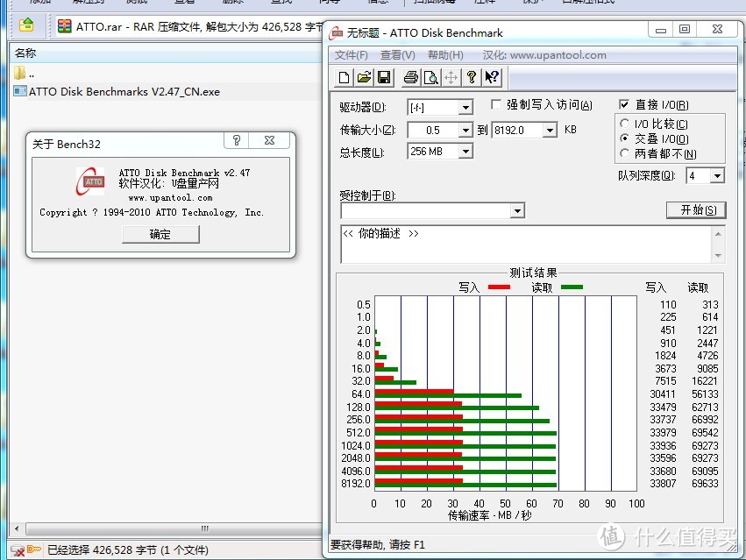
Task: Click the 名称 column header in WinRAR
Action: [25, 53]
